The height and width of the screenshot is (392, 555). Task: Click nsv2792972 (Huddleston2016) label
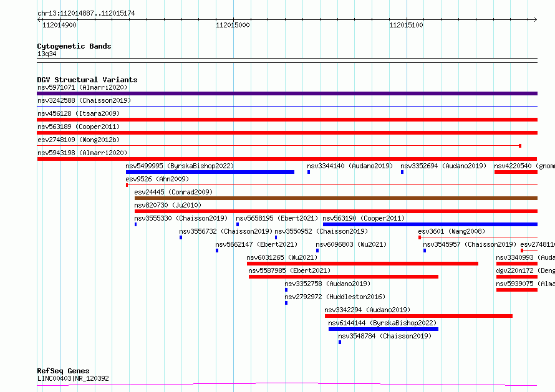point(335,297)
